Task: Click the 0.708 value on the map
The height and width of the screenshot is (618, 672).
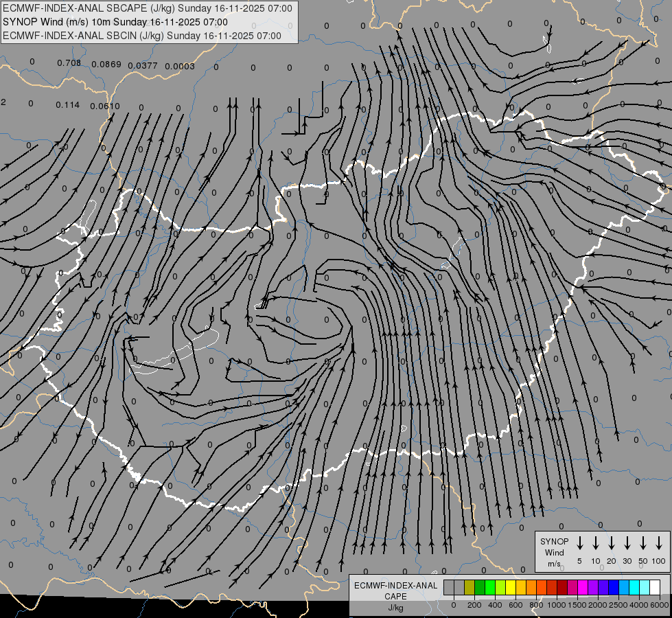Action: pos(69,63)
